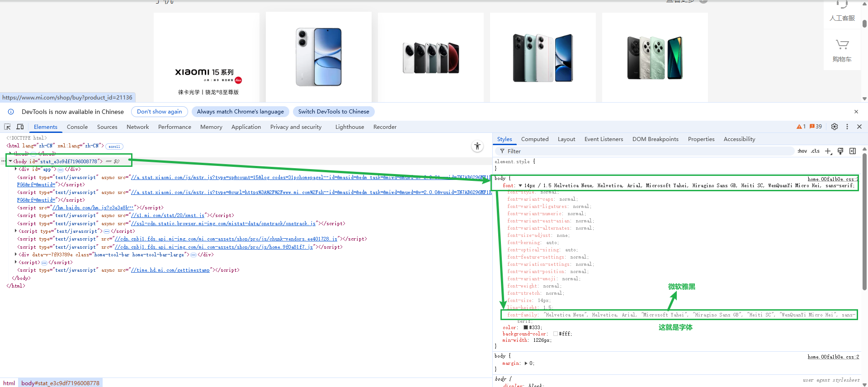The image size is (868, 387).
Task: Toggle the computed styles sidebar icon
Action: (853, 151)
